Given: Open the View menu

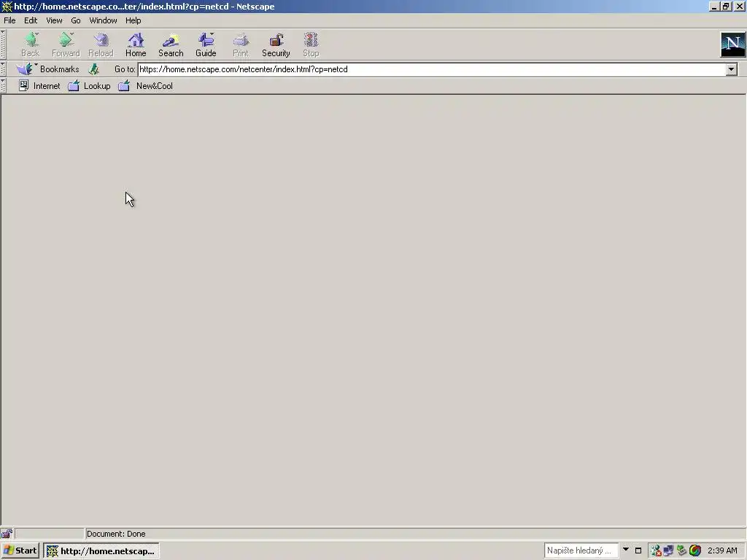Looking at the screenshot, I should pos(54,20).
